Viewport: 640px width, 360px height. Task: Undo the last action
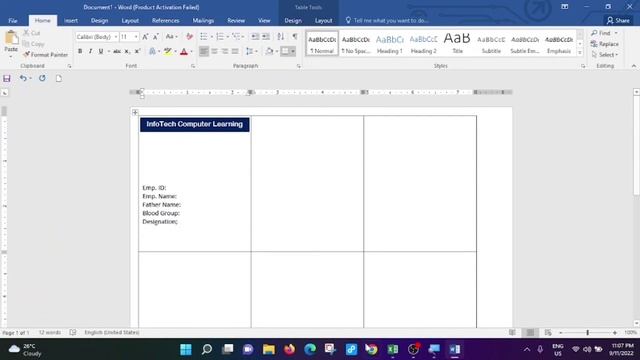point(23,78)
